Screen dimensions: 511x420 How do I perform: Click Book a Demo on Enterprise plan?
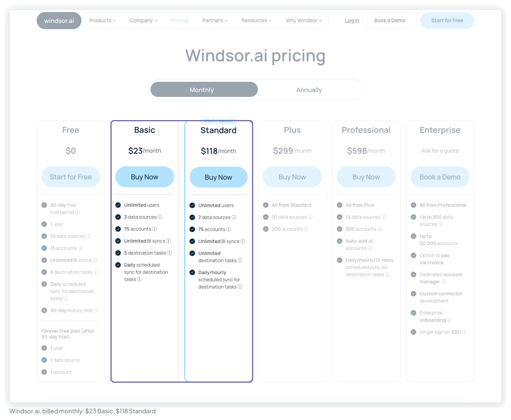click(440, 177)
